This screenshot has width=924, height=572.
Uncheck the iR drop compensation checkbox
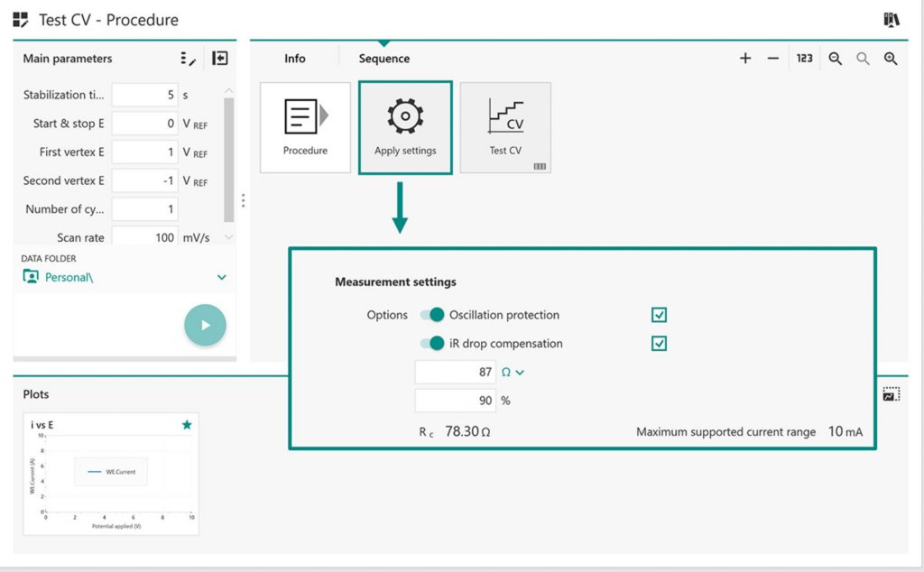[659, 343]
